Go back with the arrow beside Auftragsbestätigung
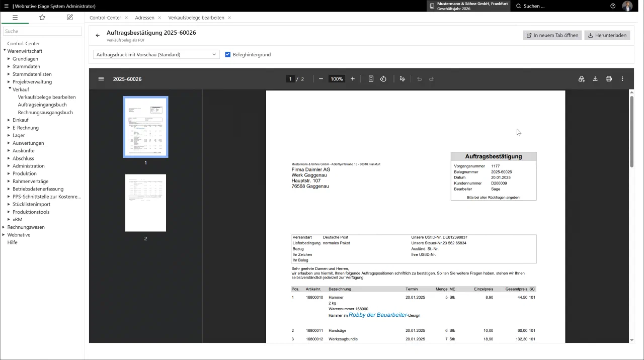644x360 pixels. coord(98,35)
